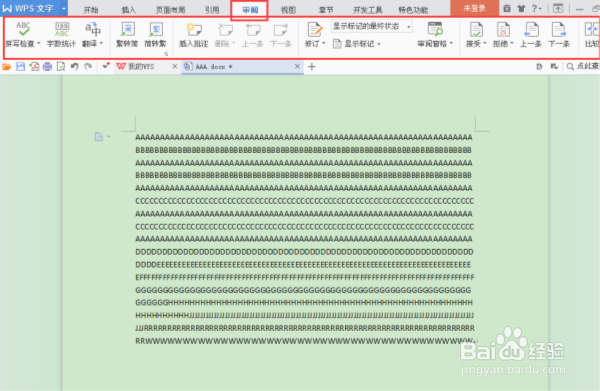
Task: Expand the 接受 dropdown arrow
Action: click(485, 43)
